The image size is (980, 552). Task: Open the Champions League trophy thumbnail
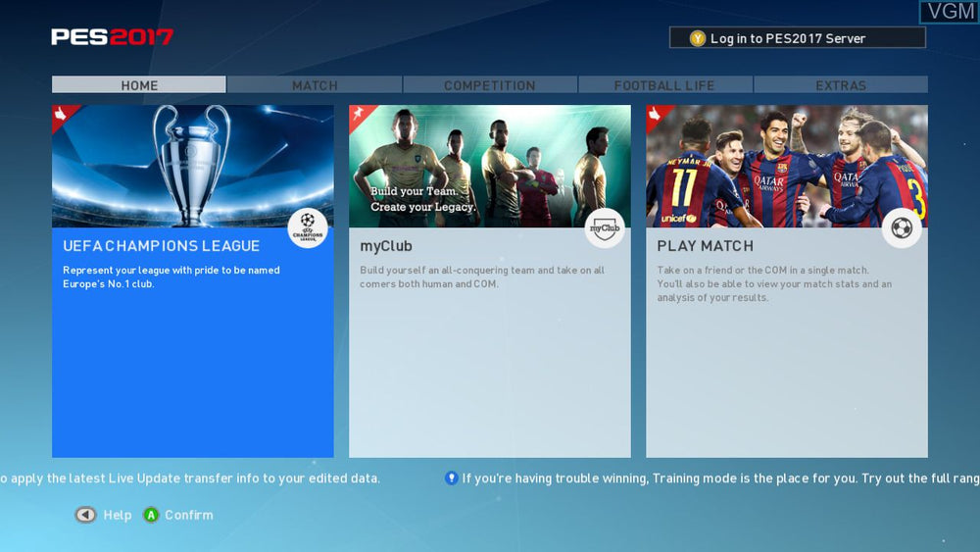(x=192, y=167)
